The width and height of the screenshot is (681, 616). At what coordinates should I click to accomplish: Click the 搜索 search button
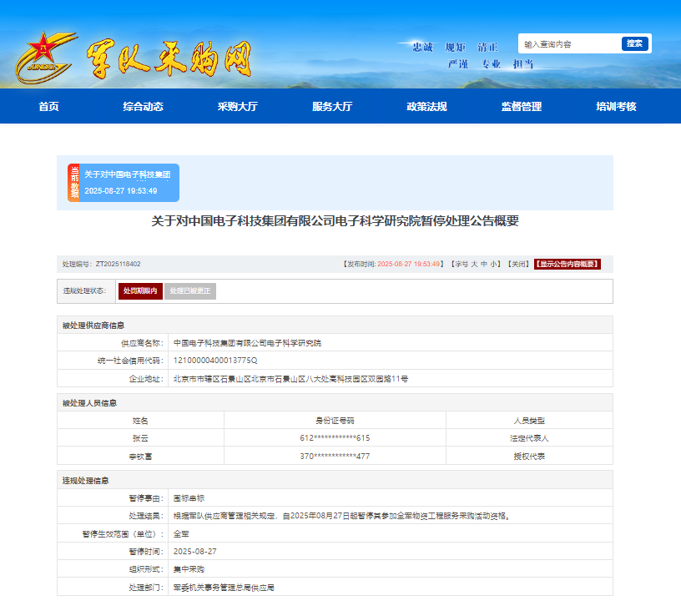click(x=634, y=43)
